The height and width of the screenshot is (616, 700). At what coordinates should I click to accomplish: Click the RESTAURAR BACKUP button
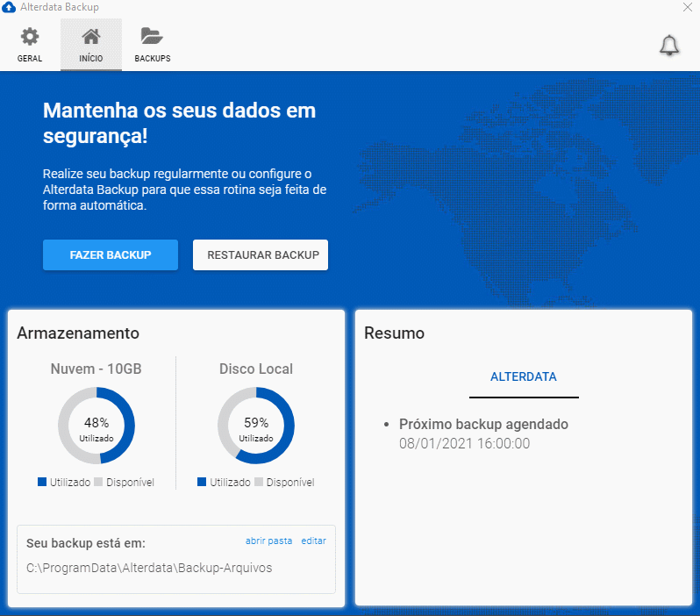point(261,255)
